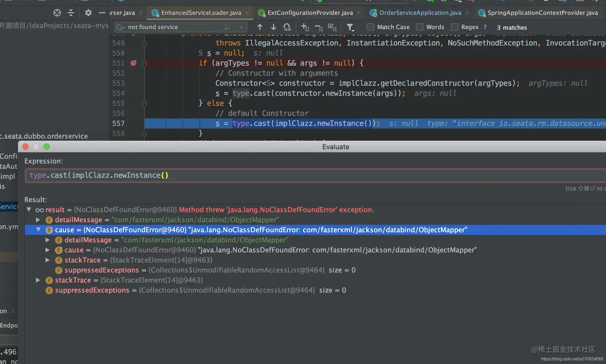
Task: Enable the Regex checkbox
Action: point(454,27)
